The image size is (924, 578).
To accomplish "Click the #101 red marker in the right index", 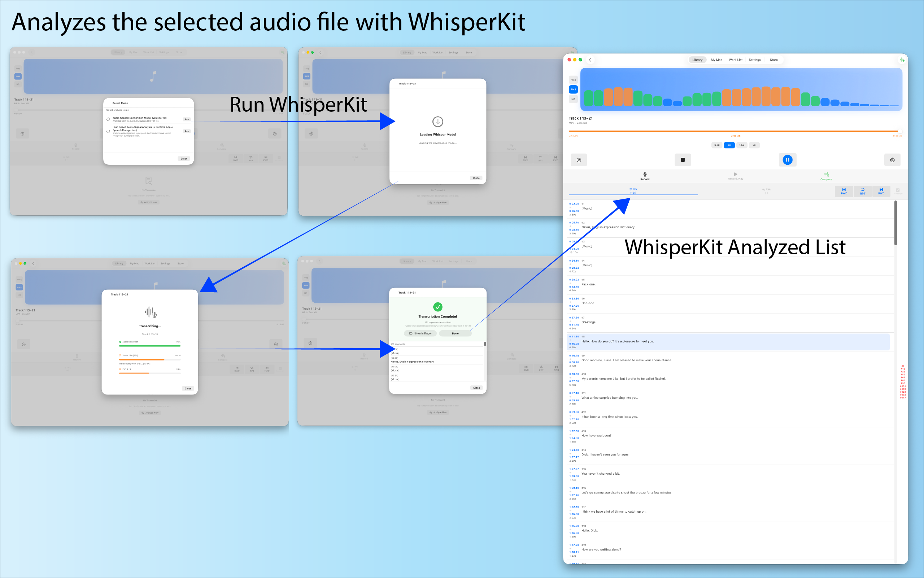I will coord(903,386).
